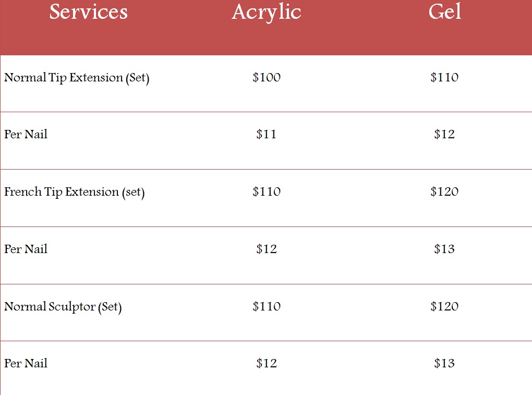Click Per Nail label under French Tip Extension

click(26, 249)
